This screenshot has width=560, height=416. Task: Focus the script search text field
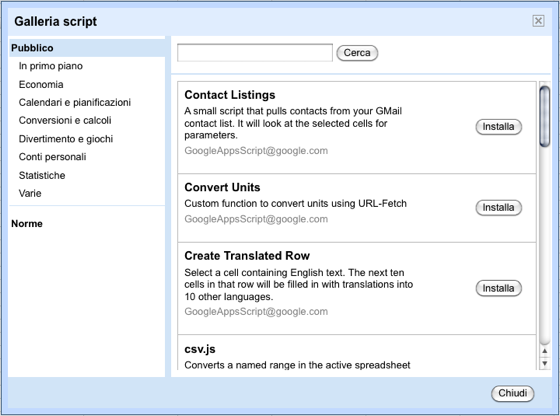(255, 53)
